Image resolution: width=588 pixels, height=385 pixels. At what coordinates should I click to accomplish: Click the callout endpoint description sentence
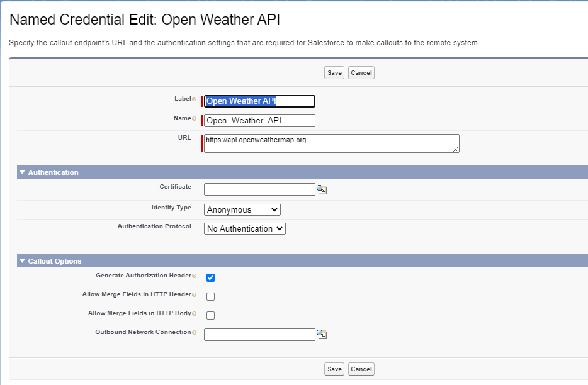pos(244,43)
